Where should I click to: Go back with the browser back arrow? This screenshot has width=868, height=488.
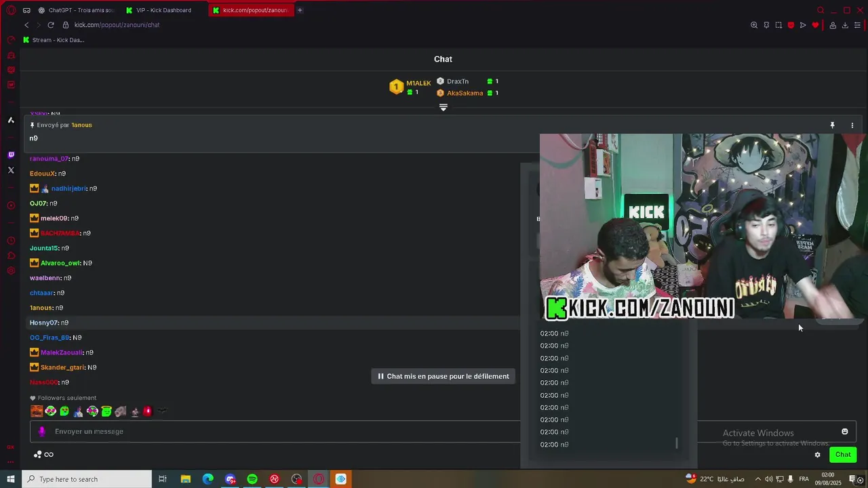[26, 25]
